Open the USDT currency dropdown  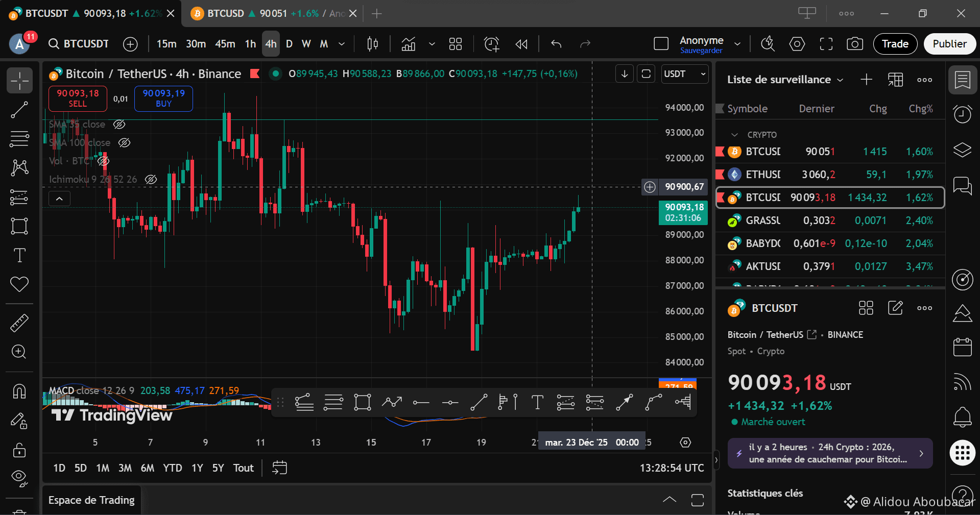click(684, 74)
